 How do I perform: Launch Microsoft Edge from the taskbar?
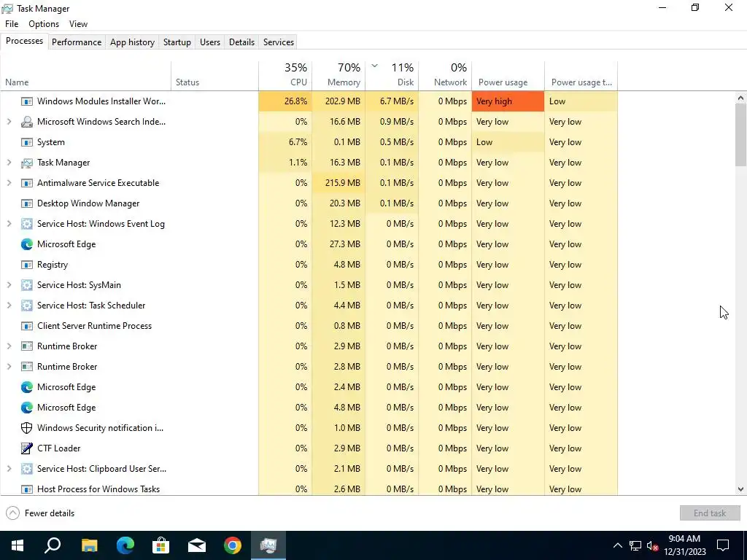point(125,545)
